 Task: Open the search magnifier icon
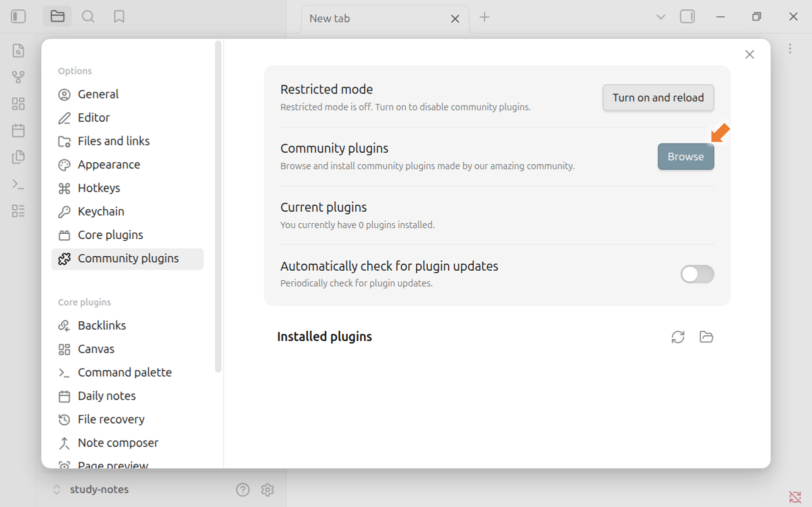(x=88, y=16)
